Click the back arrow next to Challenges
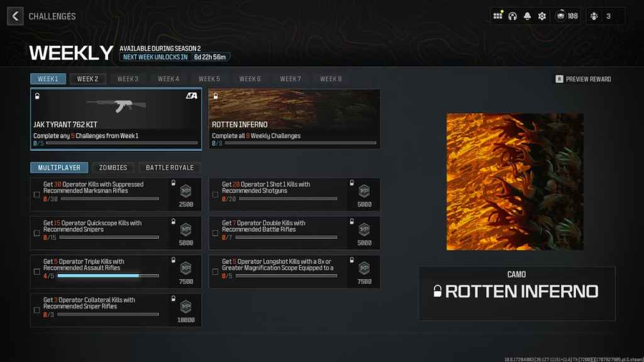The image size is (644, 362). click(14, 16)
